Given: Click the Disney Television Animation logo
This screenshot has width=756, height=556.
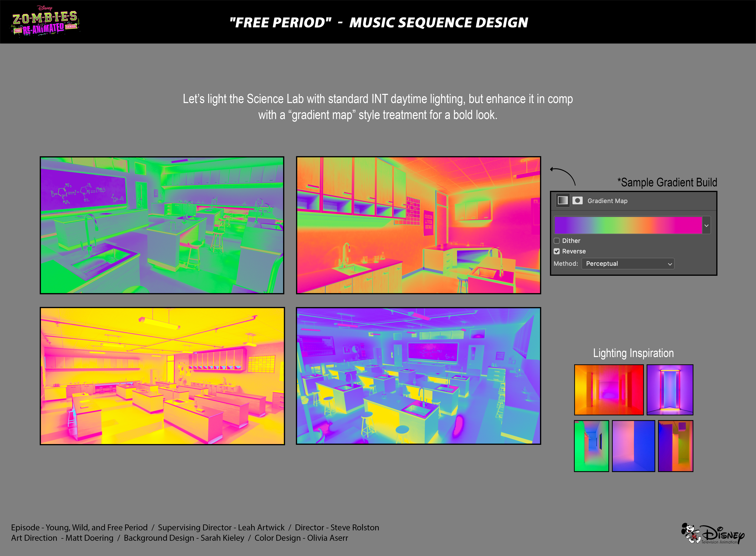Looking at the screenshot, I should coord(714,533).
